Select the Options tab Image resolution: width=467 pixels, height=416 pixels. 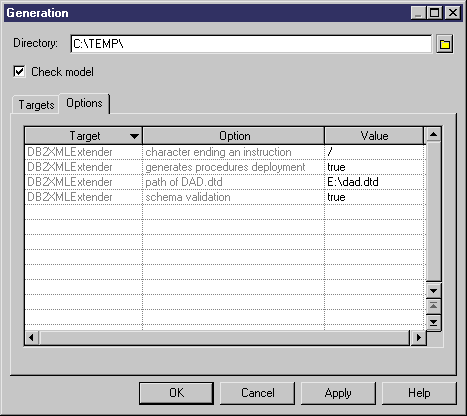[x=84, y=103]
